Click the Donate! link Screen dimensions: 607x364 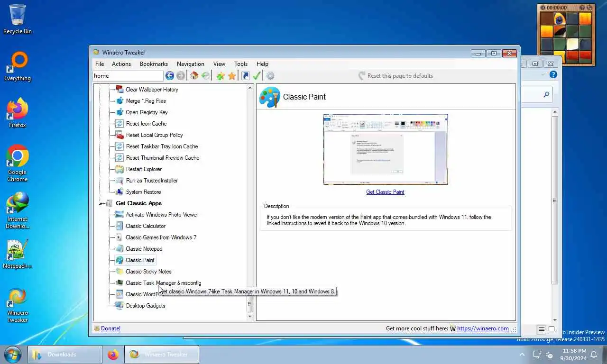click(x=110, y=328)
